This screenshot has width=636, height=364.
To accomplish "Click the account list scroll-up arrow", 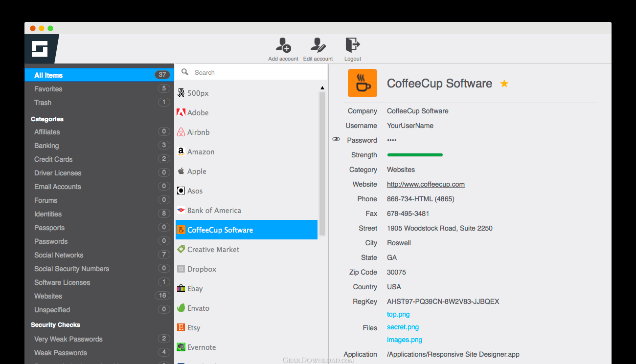I will 322,88.
